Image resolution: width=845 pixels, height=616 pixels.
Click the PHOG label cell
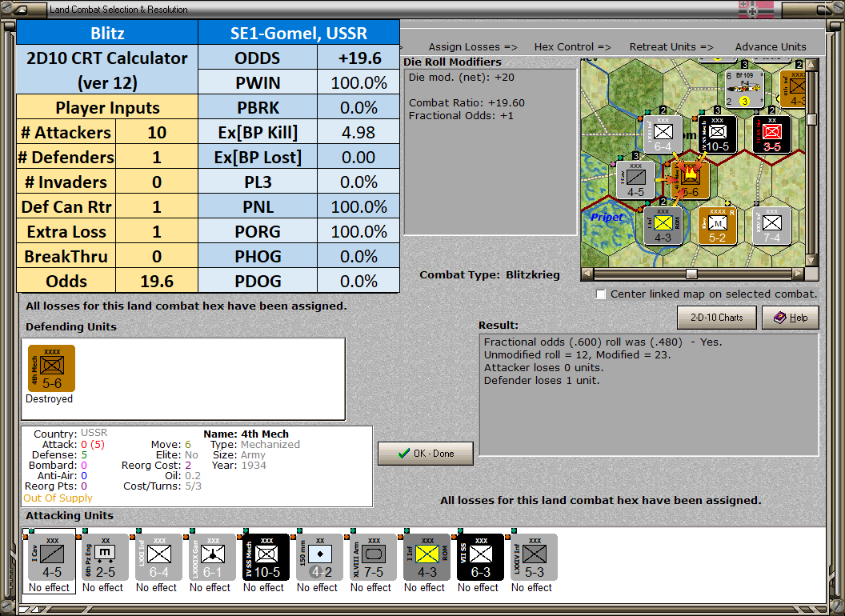[258, 256]
